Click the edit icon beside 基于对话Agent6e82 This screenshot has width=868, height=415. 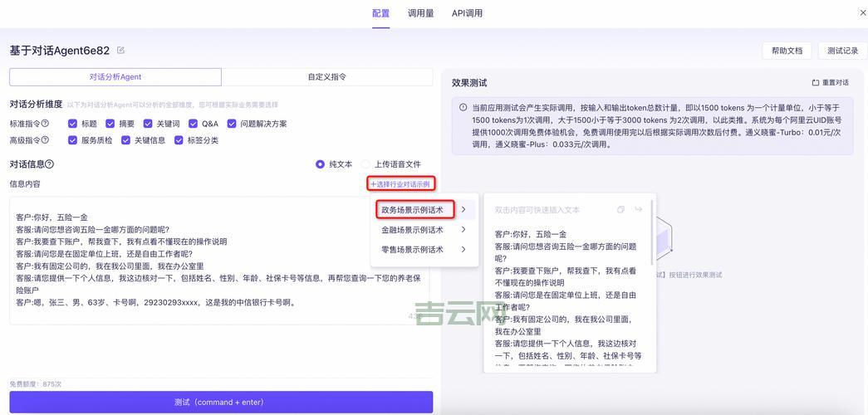coord(120,51)
